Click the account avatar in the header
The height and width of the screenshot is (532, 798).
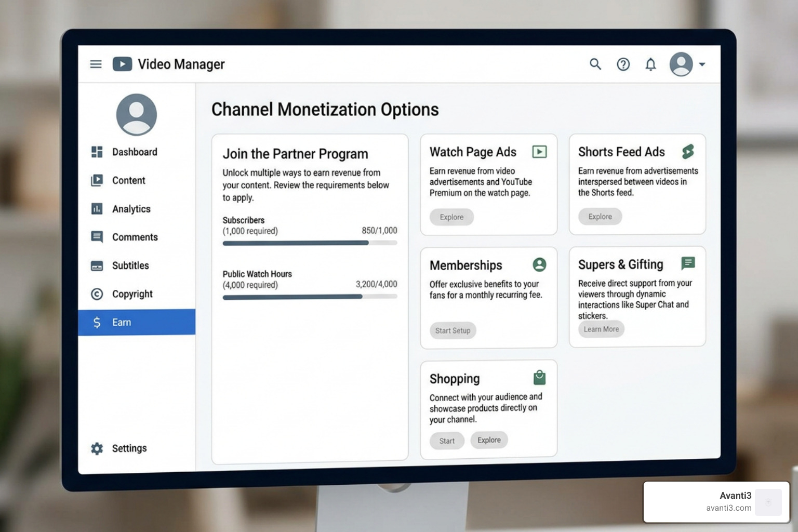(x=681, y=64)
